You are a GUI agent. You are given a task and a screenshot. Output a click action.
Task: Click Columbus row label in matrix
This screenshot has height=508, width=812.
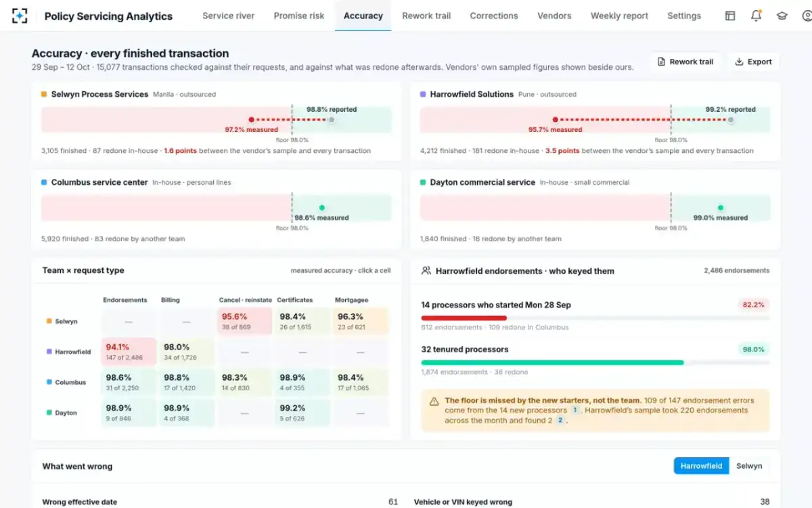coord(66,383)
